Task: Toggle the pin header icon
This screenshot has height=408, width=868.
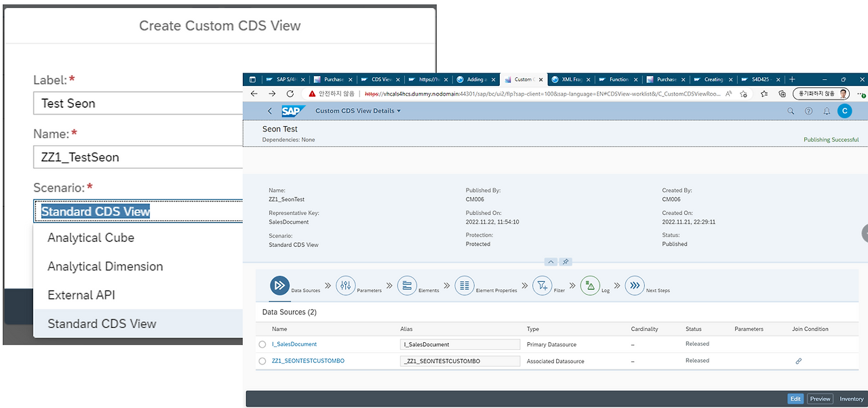Action: pyautogui.click(x=566, y=262)
